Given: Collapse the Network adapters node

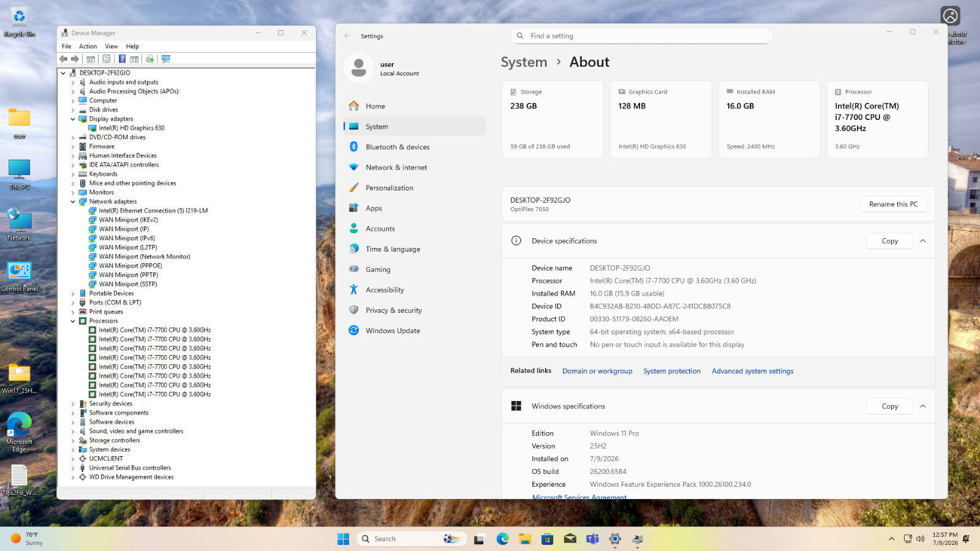Looking at the screenshot, I should (x=73, y=201).
